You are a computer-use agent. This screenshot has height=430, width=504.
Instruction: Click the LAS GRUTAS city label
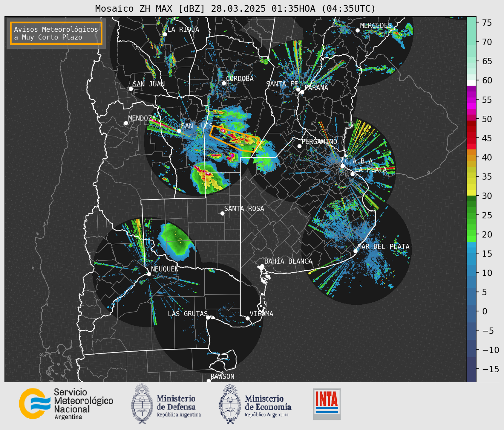pyautogui.click(x=188, y=314)
